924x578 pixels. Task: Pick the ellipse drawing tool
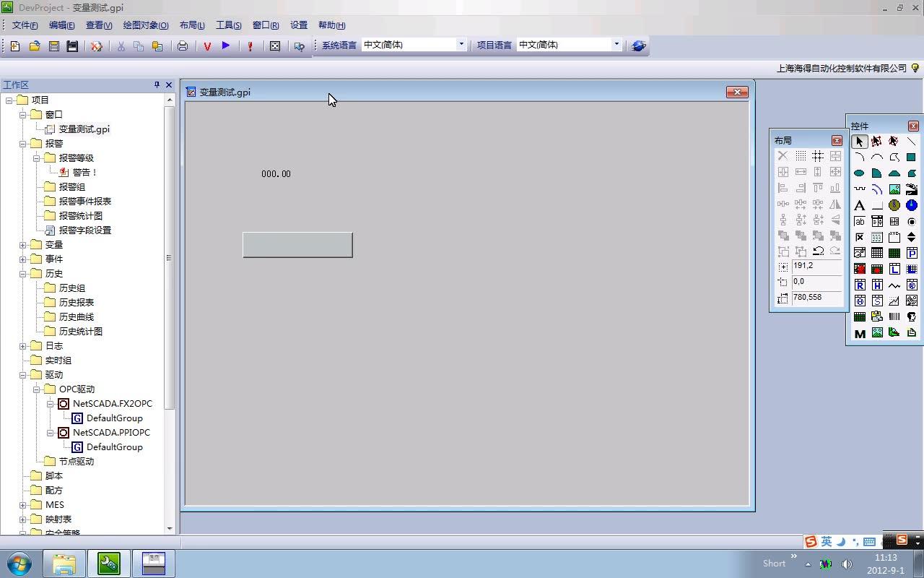860,173
